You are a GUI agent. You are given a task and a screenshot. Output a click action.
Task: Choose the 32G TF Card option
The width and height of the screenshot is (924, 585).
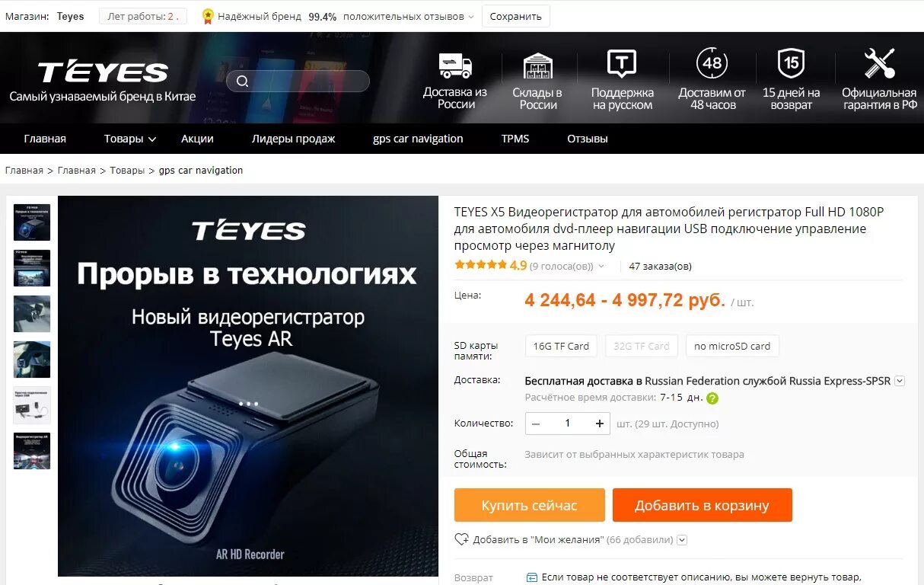coord(642,346)
